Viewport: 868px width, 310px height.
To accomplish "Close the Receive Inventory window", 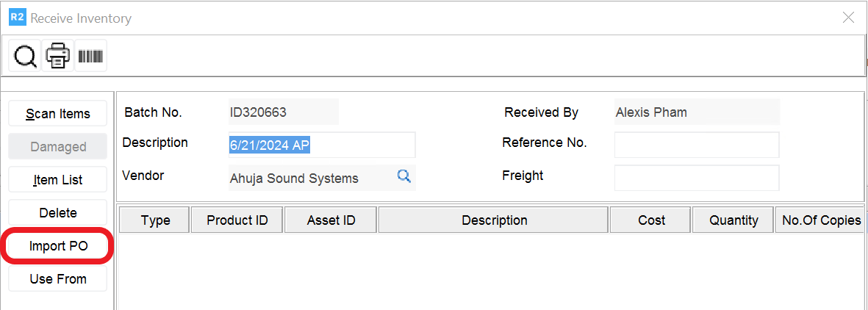I will click(x=848, y=18).
